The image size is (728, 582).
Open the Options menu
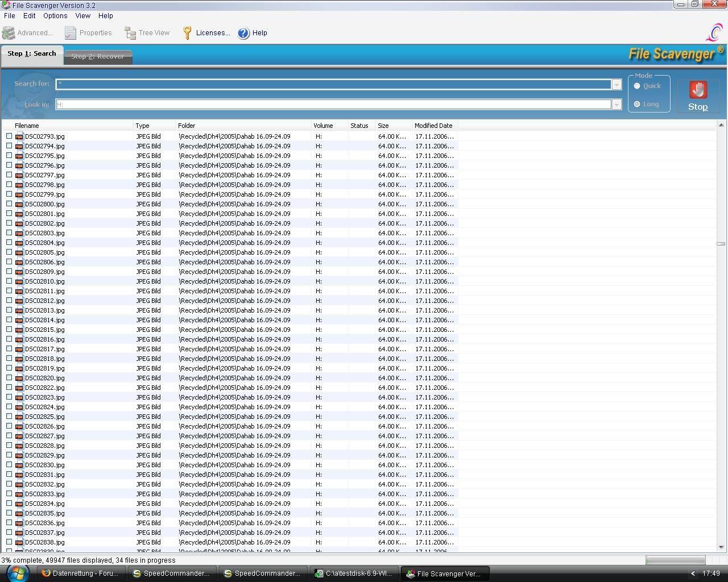point(55,16)
